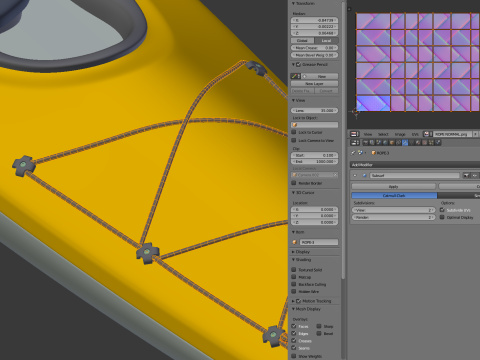Click the Subdivisions Render level field
Viewport: 480px width, 360px height.
click(394, 217)
